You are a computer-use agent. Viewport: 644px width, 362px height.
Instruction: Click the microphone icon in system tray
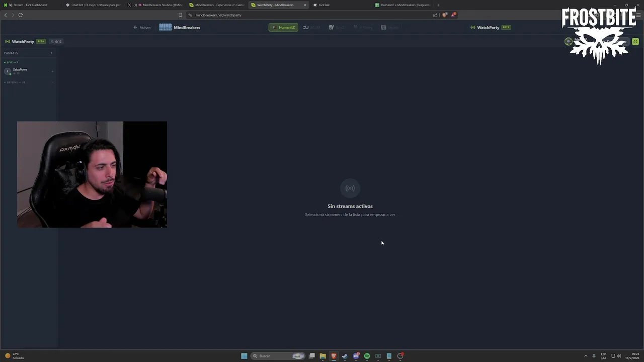(594, 356)
